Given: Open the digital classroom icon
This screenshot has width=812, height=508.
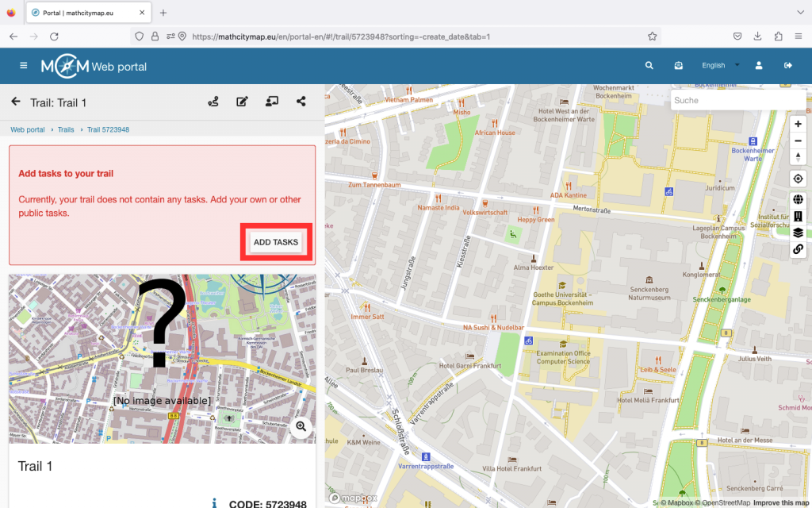Looking at the screenshot, I should click(271, 102).
